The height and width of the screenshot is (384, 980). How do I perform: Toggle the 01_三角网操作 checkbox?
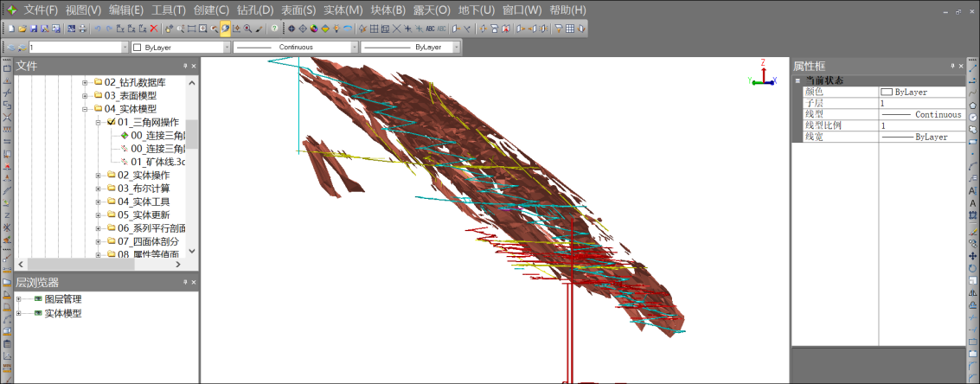(x=111, y=123)
